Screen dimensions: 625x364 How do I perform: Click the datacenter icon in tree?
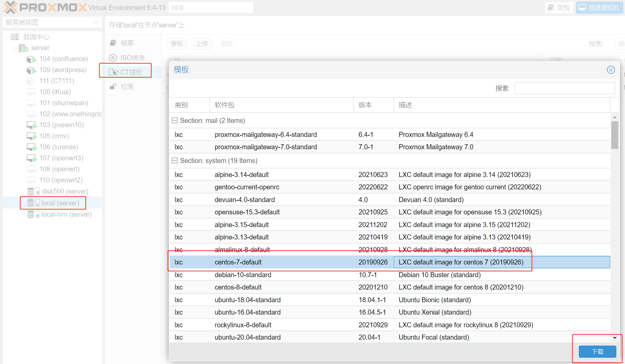coord(15,37)
